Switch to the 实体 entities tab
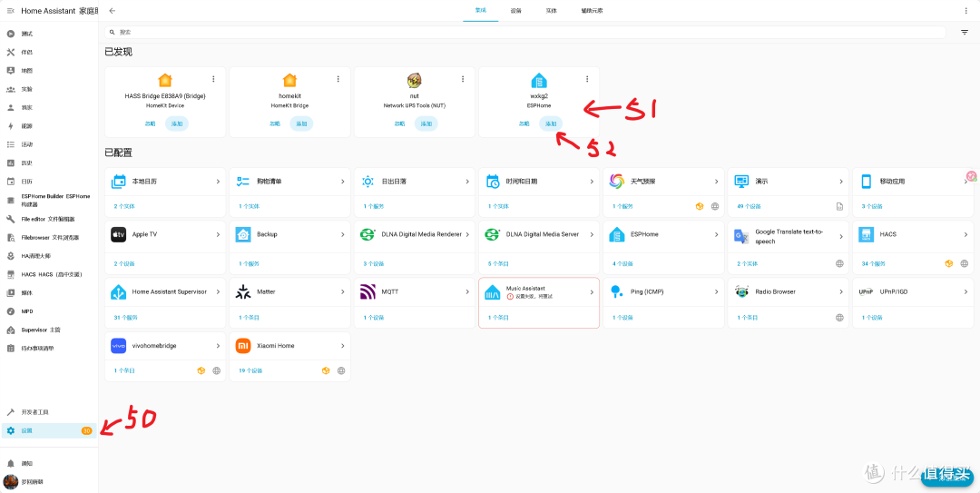The image size is (980, 493). (x=552, y=11)
